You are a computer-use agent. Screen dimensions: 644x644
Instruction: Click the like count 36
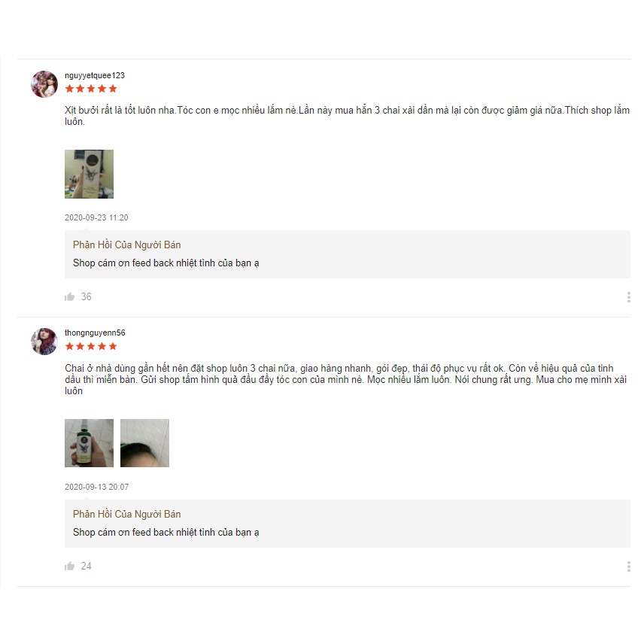click(x=87, y=297)
